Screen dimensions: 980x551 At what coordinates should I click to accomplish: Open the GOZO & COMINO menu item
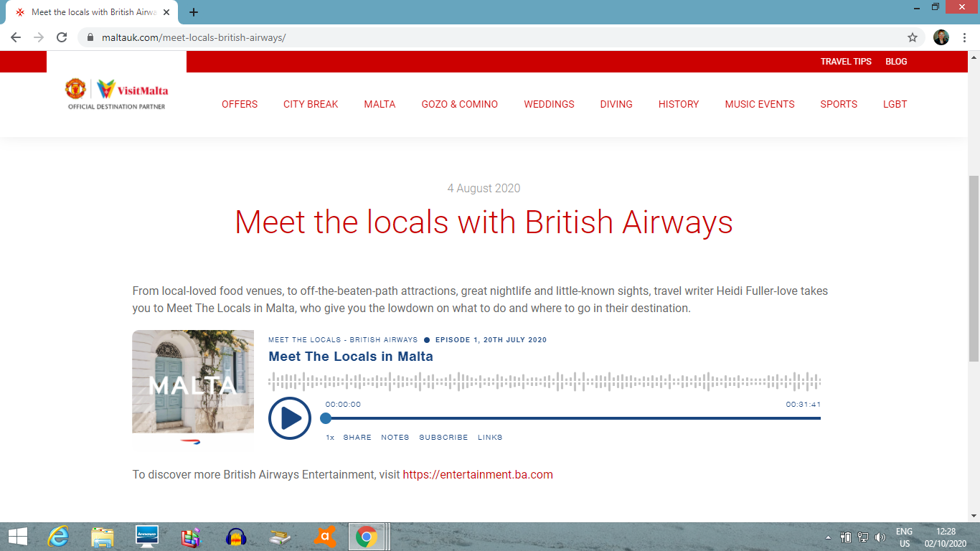(460, 104)
